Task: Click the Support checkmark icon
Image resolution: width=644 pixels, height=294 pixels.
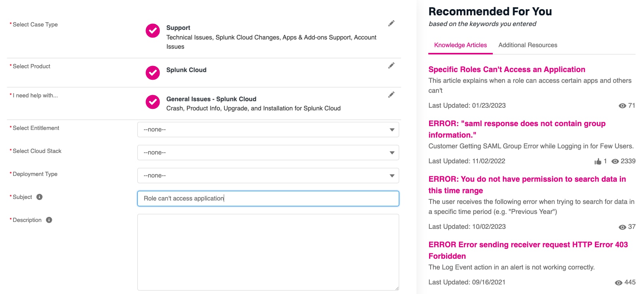Action: pos(153,31)
